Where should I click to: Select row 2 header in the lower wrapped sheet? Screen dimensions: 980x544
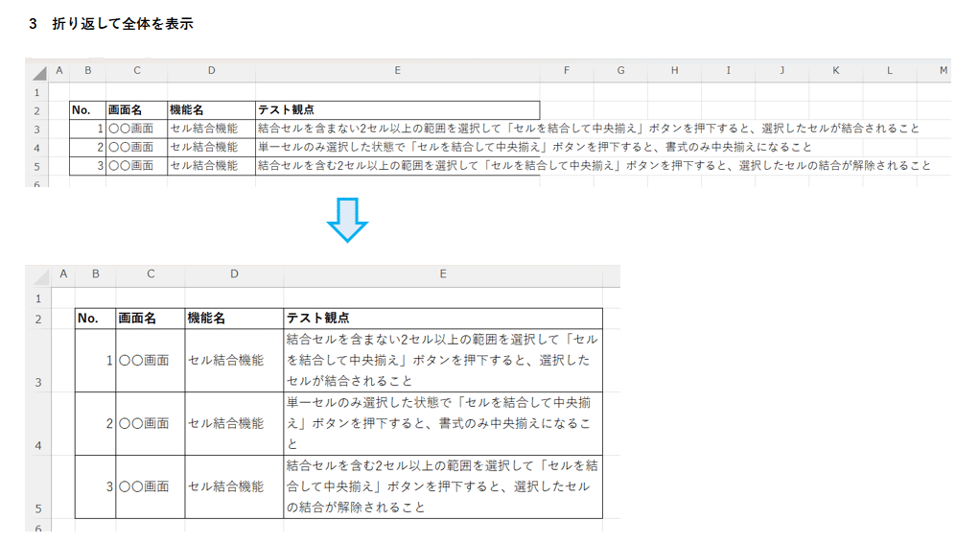coord(38,319)
